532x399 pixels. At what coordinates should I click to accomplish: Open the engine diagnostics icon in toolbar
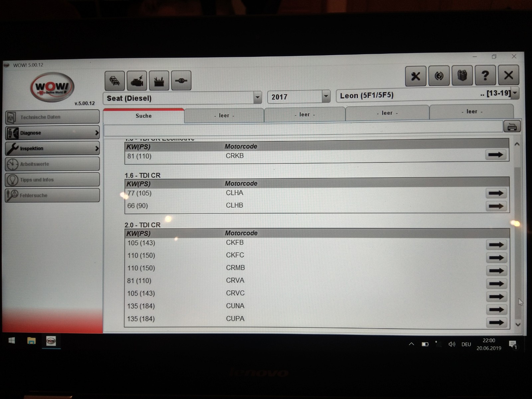[137, 81]
